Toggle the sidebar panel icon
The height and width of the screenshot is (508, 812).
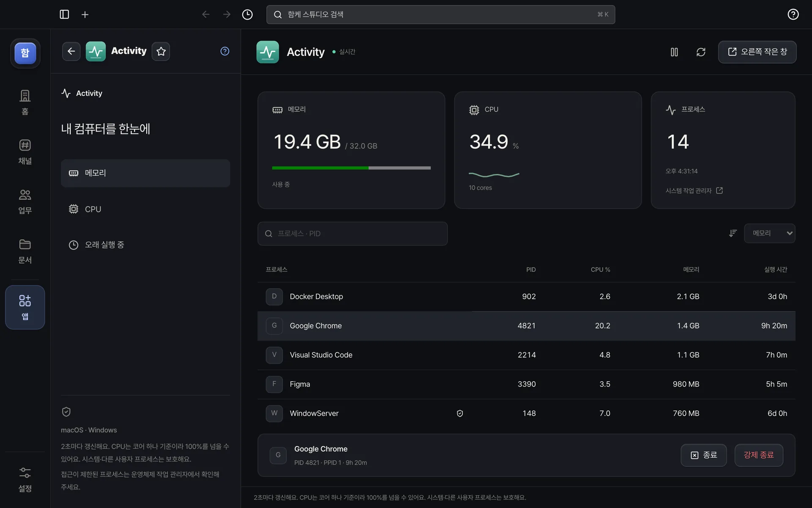[x=64, y=14]
